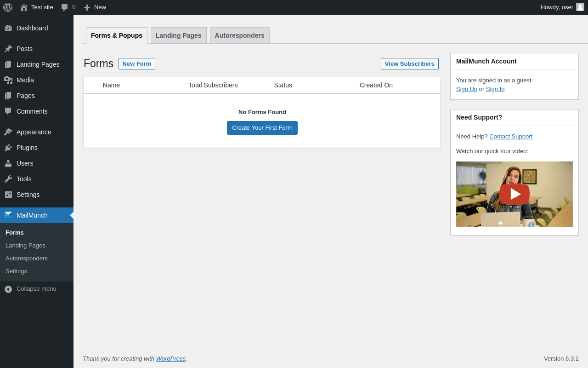Click the MailMunch envelope icon
Viewport: 588px width, 368px height.
pyautogui.click(x=8, y=215)
